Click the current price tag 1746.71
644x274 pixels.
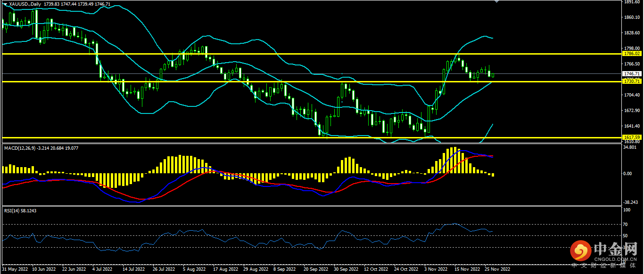point(630,74)
